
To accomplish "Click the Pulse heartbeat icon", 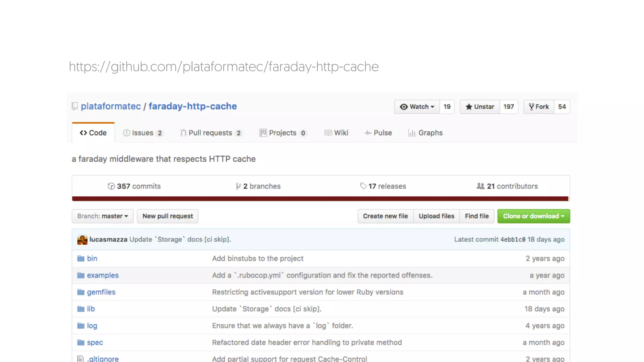I will point(368,133).
